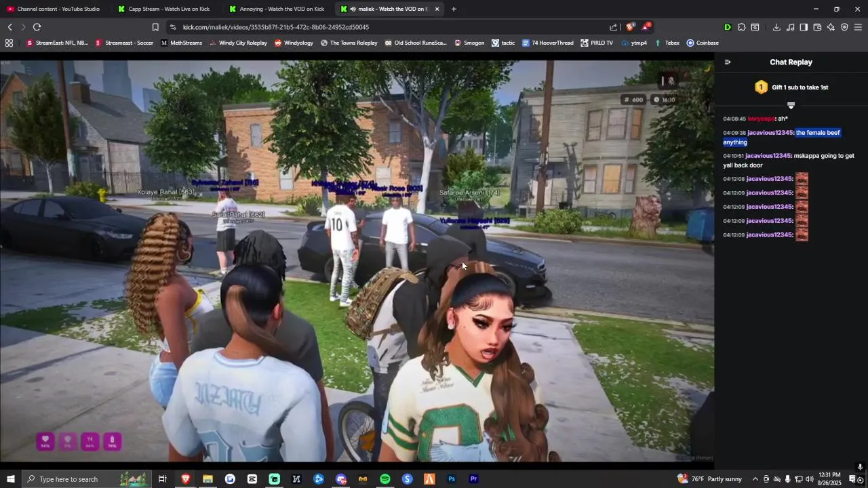Switch to Capp Stream Kick tab
Screen dimensions: 868x488
pos(165,9)
